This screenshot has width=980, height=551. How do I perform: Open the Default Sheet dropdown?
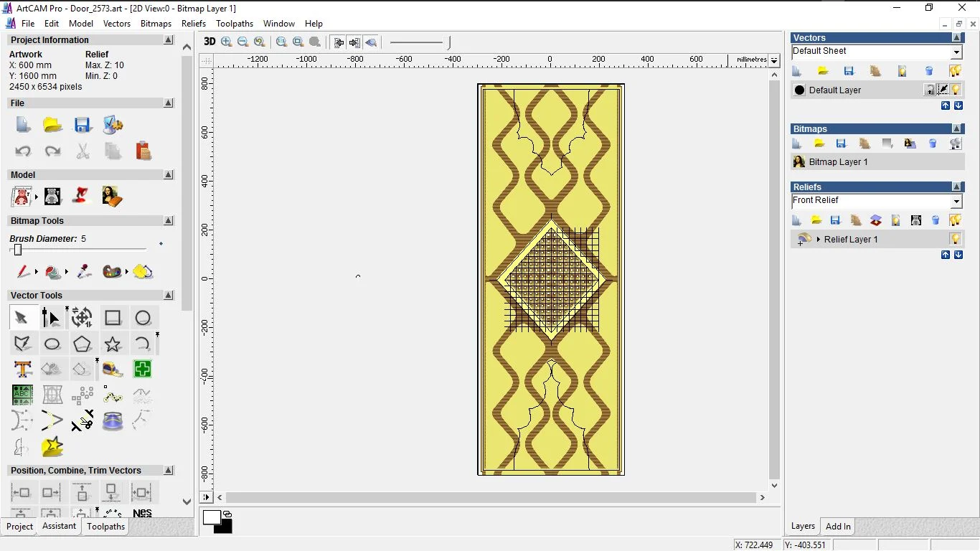click(x=956, y=52)
